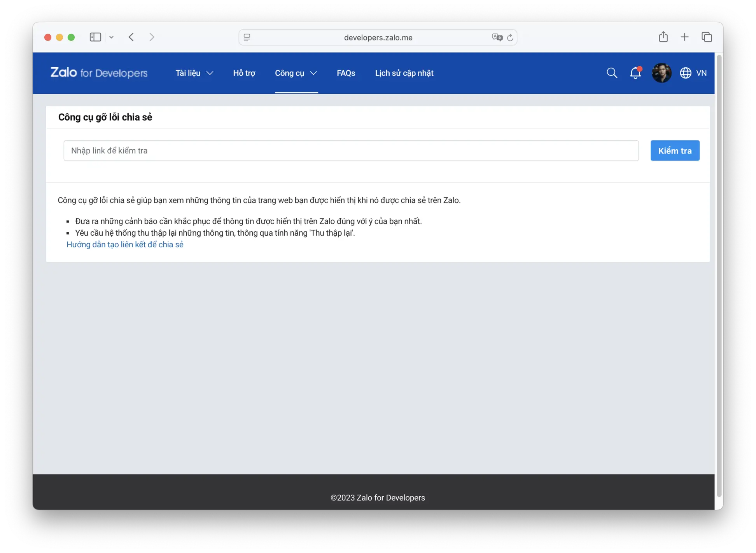
Task: Expand the sidebar options chevron
Action: (112, 37)
